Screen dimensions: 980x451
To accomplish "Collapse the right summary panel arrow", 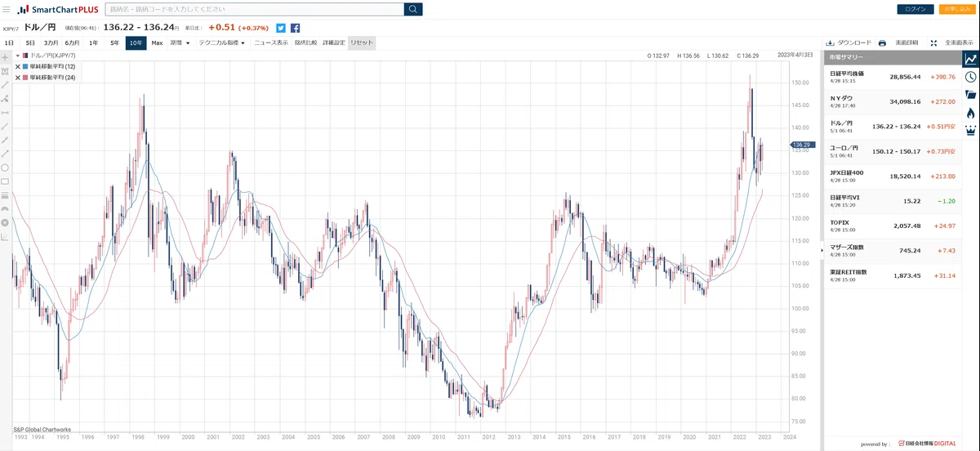I will [x=821, y=249].
